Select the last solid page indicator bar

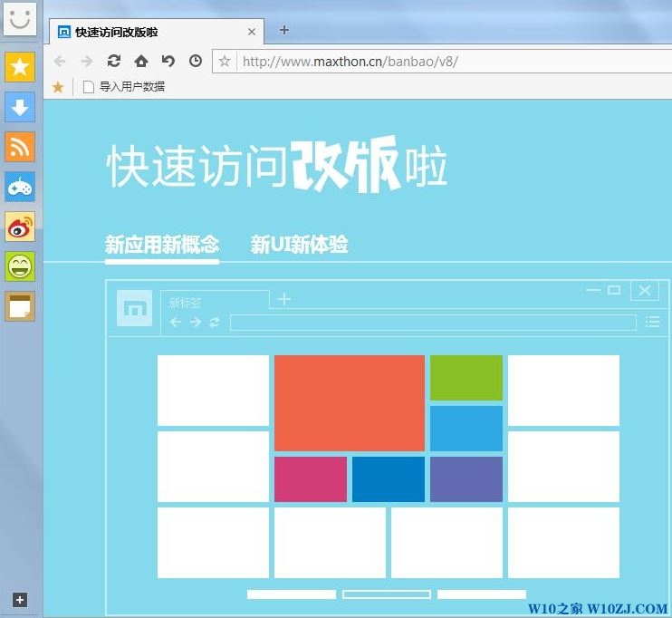click(481, 594)
